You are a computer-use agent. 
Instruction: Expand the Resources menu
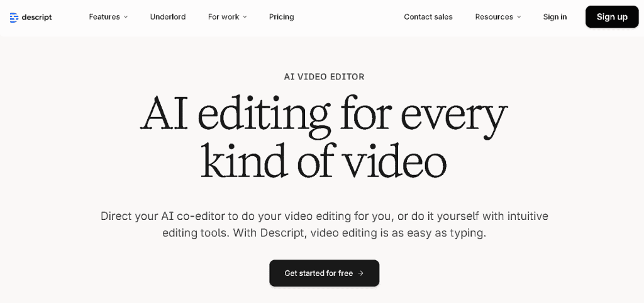coord(494,17)
